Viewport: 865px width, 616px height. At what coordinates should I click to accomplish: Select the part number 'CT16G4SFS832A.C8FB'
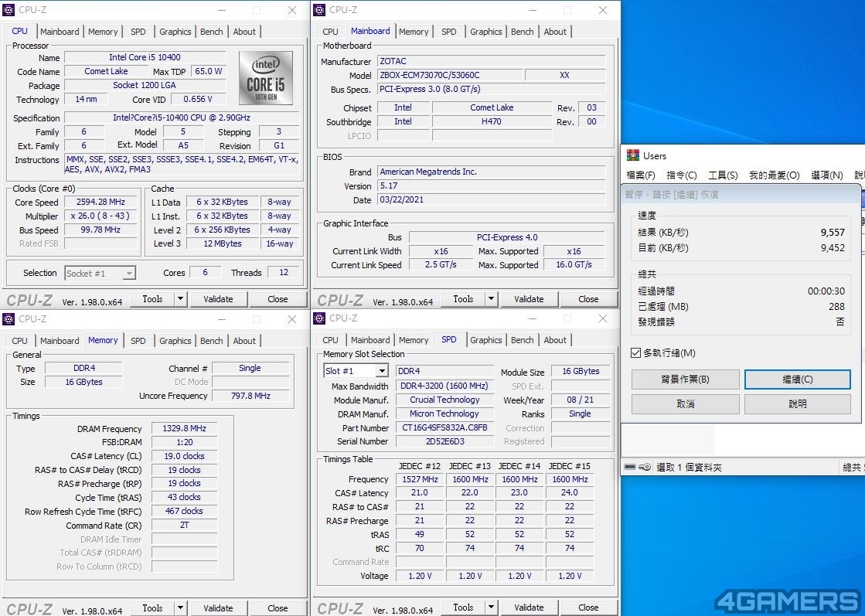pos(444,427)
